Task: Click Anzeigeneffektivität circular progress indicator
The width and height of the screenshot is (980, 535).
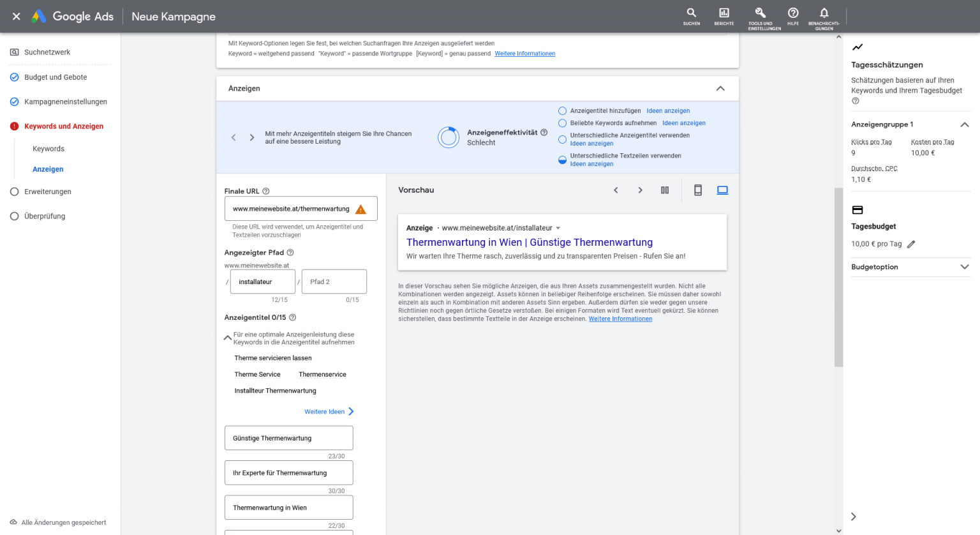Action: (449, 137)
